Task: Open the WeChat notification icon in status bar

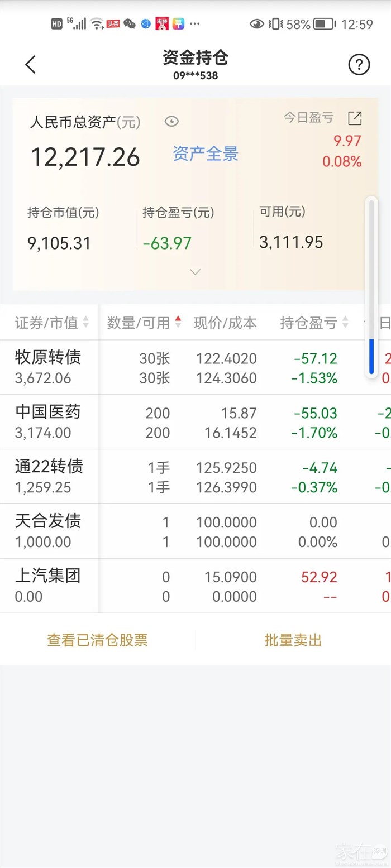Action: [x=130, y=23]
